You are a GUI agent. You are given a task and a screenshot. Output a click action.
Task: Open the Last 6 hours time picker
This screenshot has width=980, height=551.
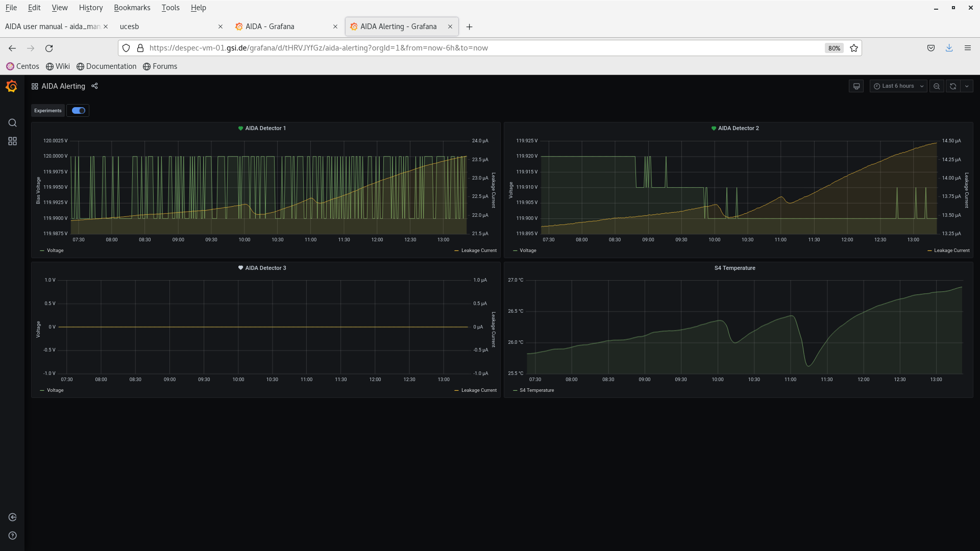pyautogui.click(x=898, y=86)
